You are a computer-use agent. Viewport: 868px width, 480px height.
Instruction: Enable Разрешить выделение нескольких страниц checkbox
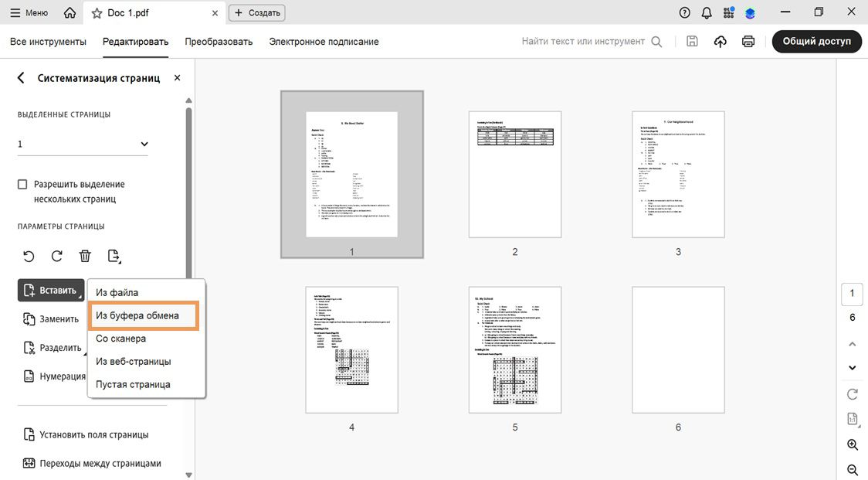pyautogui.click(x=22, y=185)
